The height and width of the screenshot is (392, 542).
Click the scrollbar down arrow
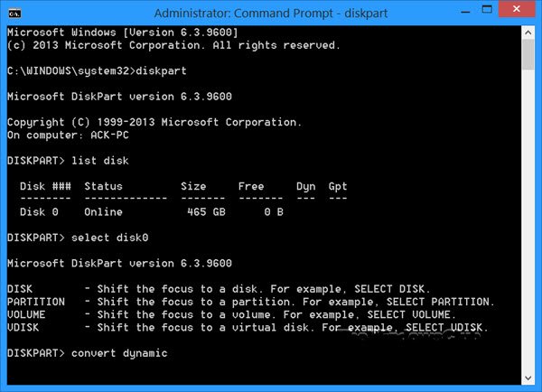pos(528,378)
